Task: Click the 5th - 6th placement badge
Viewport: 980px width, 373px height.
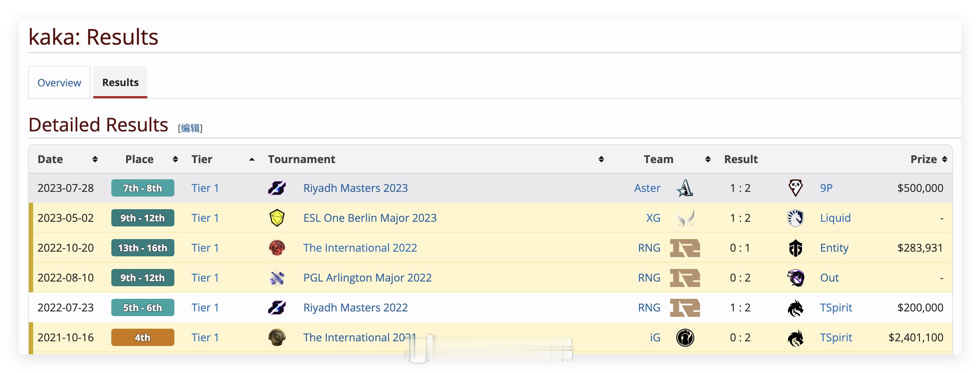Action: (143, 307)
